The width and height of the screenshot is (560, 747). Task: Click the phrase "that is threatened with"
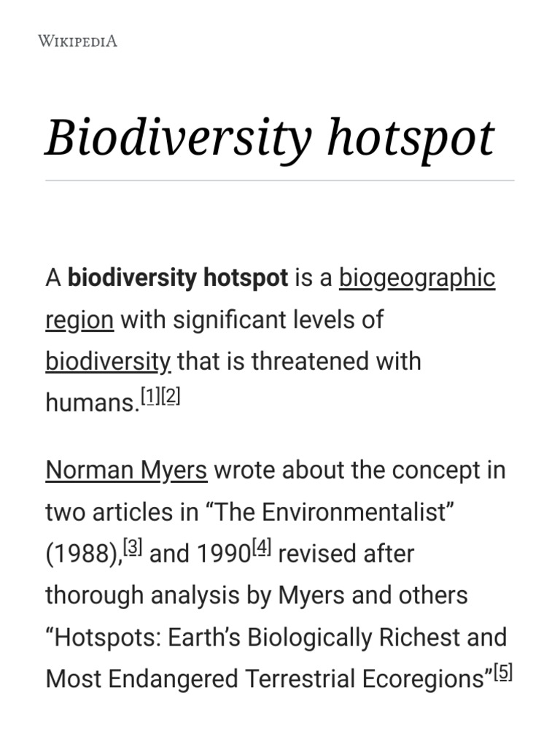click(x=299, y=361)
